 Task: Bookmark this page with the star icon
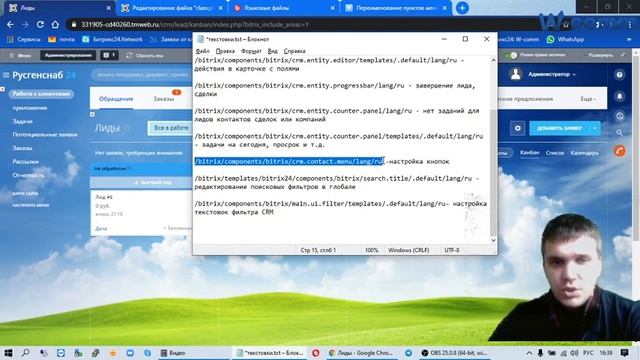click(x=566, y=25)
